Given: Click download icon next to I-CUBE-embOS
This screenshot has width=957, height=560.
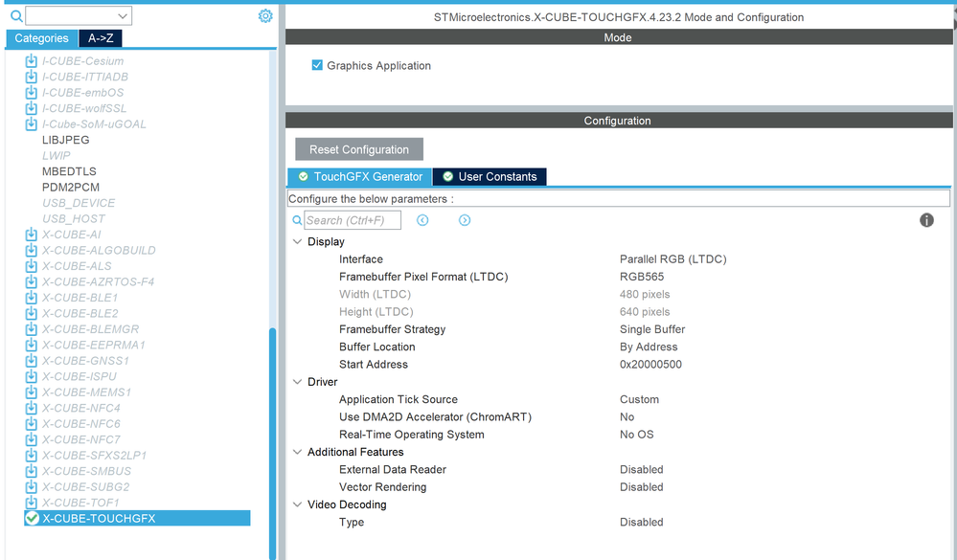Looking at the screenshot, I should coord(31,93).
